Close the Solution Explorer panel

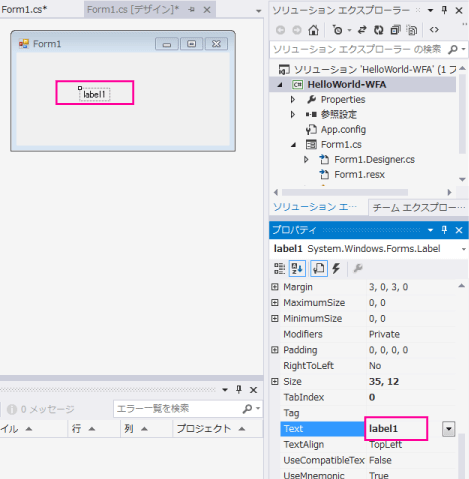tap(459, 10)
